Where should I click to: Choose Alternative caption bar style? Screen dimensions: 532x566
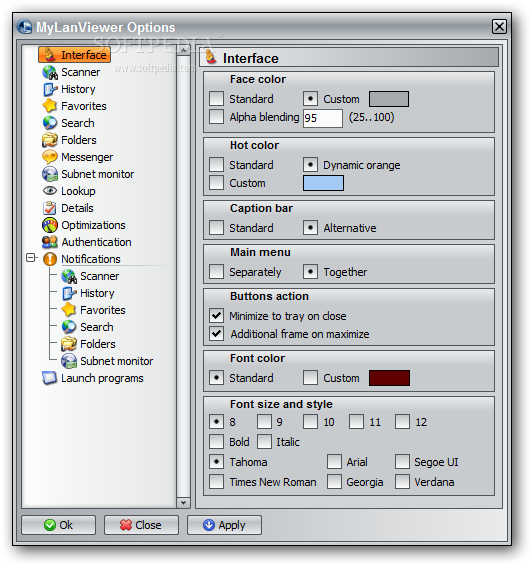tap(310, 228)
